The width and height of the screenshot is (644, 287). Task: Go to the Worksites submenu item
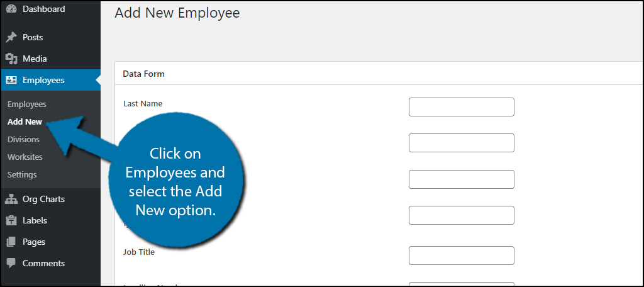click(25, 157)
